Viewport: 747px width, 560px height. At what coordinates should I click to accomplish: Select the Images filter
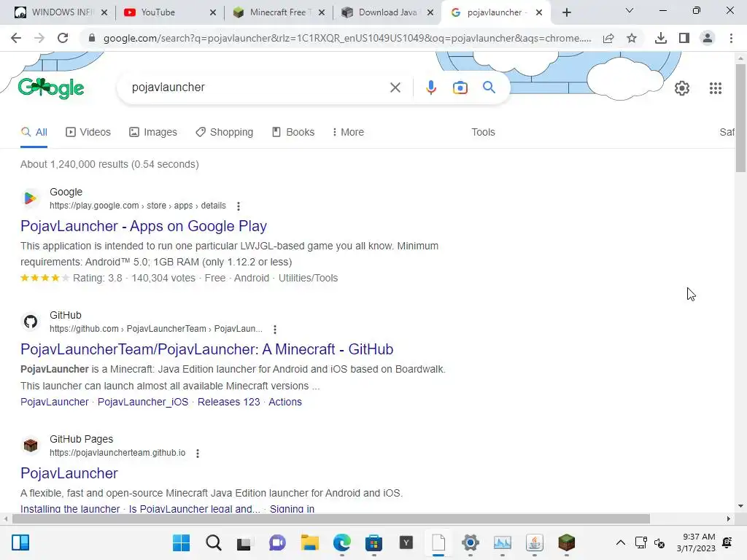coord(153,132)
